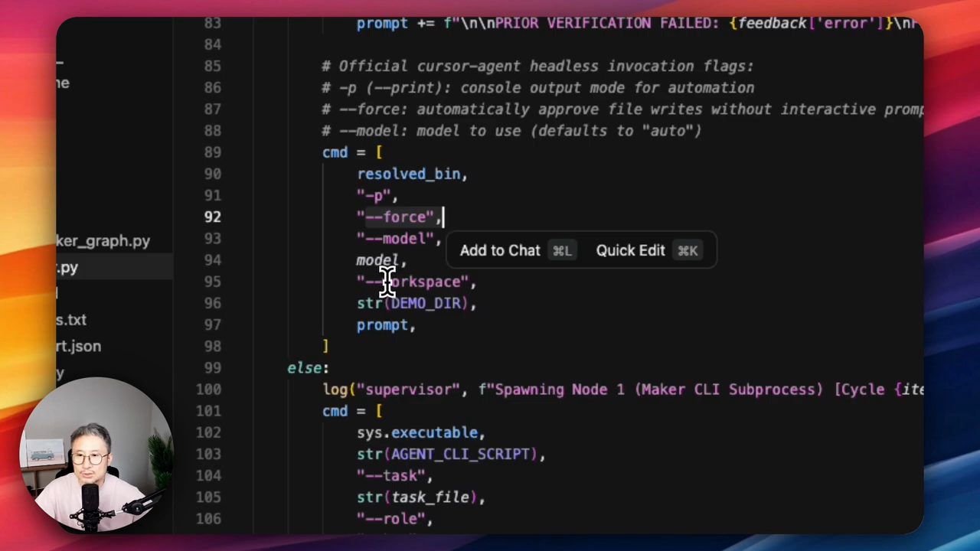
Task: Click "str(AGENT_CLI_SCRIPT)," in the code
Action: coord(451,455)
